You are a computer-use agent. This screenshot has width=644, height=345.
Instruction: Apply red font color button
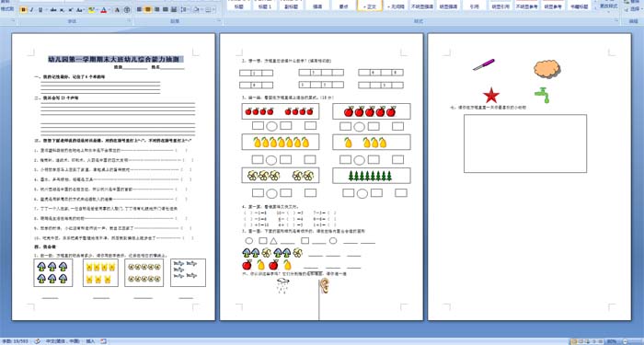coord(103,10)
